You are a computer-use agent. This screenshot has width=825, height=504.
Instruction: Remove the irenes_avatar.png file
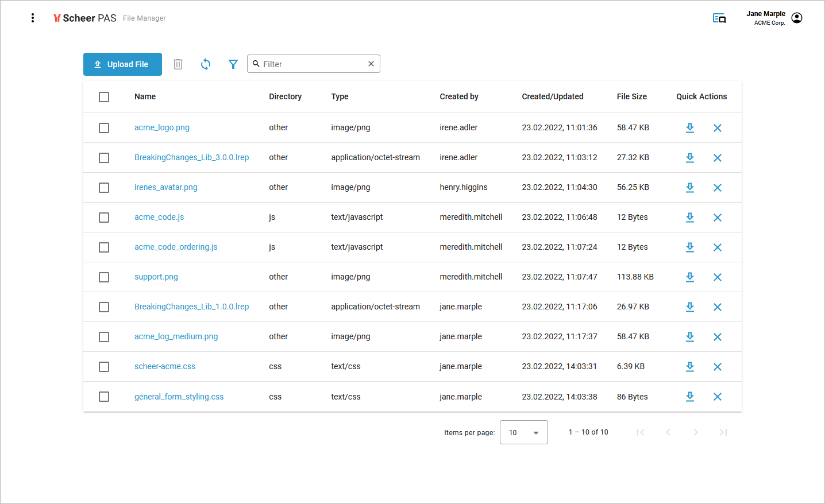pos(717,188)
